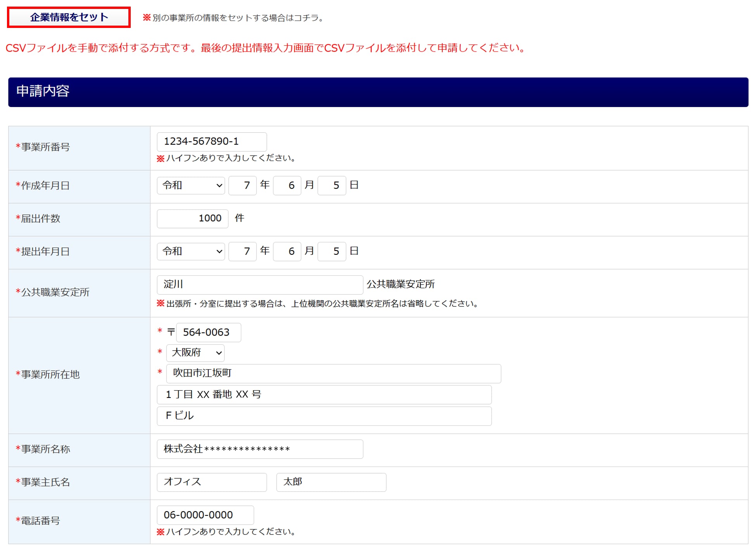This screenshot has width=756, height=550.
Task: Click the 作成年月日 year field
Action: (242, 185)
